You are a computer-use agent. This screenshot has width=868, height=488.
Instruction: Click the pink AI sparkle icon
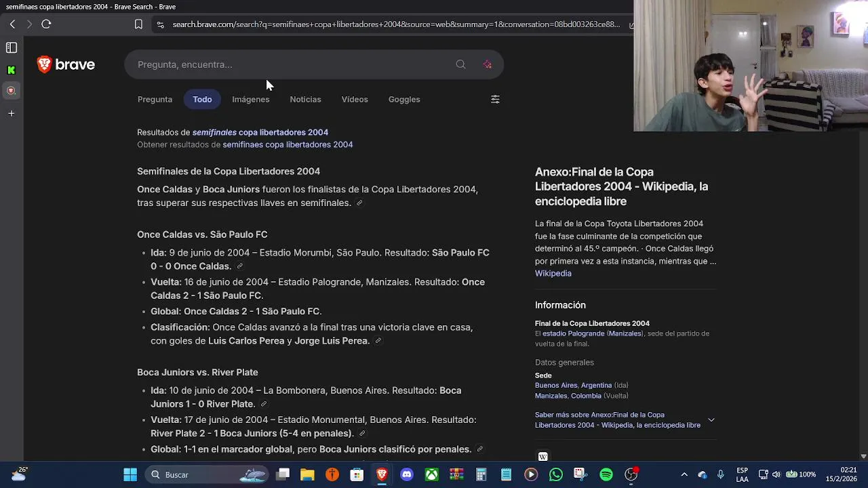(x=487, y=64)
